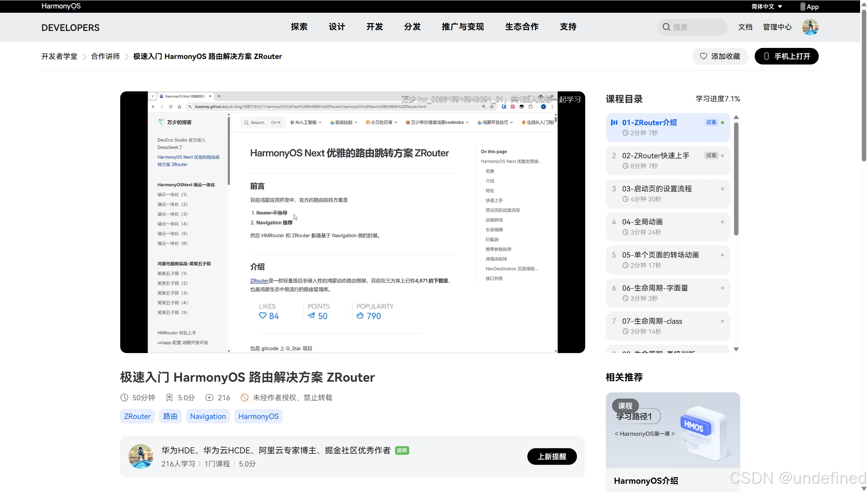The image size is (868, 492).
Task: Open the 生态合作 menu
Action: (521, 27)
